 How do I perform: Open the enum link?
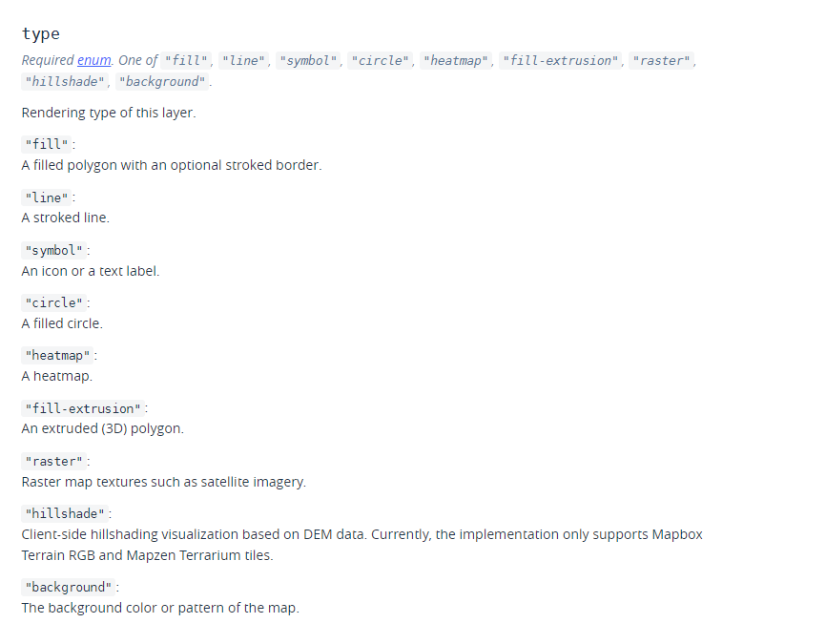94,60
